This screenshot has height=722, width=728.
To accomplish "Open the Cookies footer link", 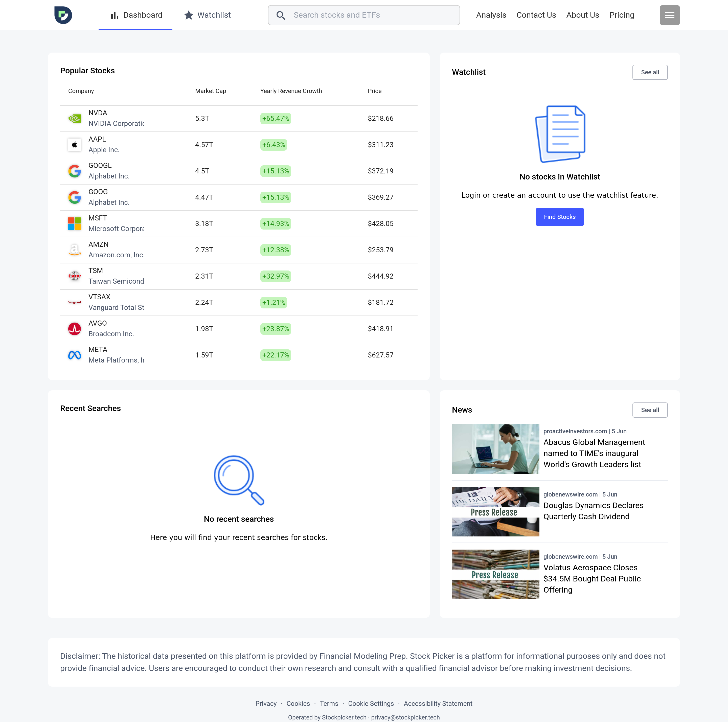I will [x=298, y=704].
